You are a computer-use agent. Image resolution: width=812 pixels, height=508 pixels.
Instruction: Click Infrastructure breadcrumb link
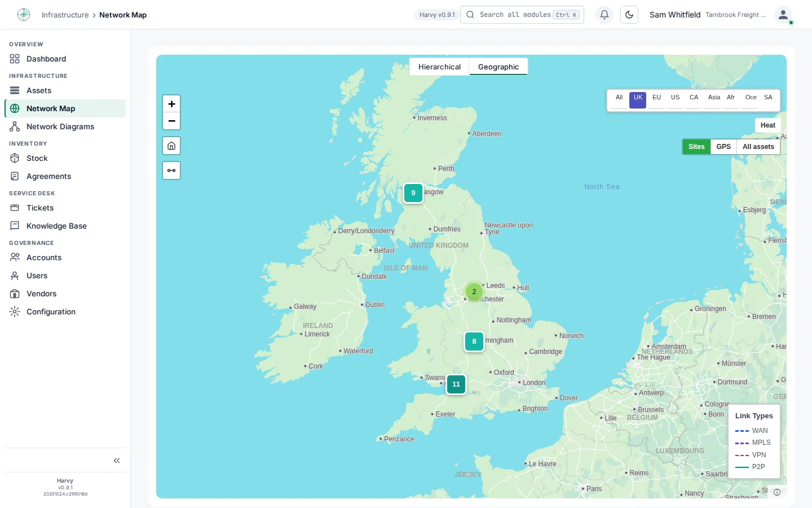coord(65,15)
